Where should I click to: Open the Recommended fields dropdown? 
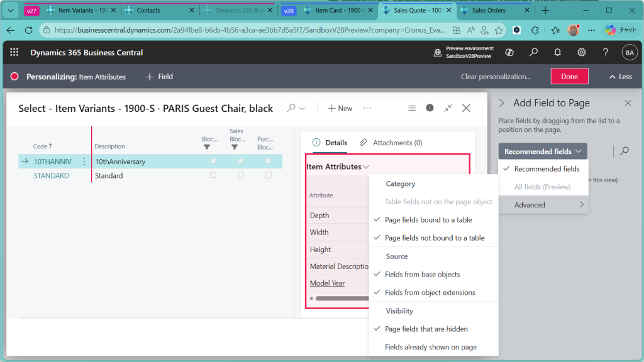tap(543, 151)
